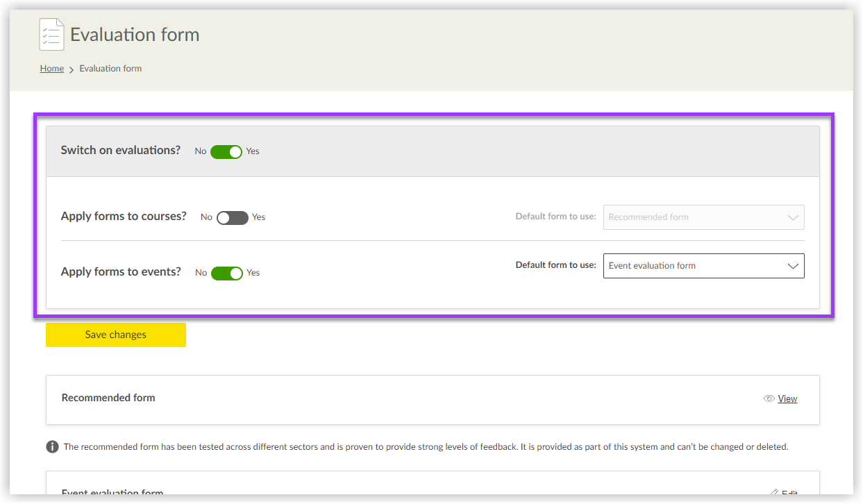863x504 pixels.
Task: Click the dropdown arrow on Event evaluation form selector
Action: tap(793, 266)
